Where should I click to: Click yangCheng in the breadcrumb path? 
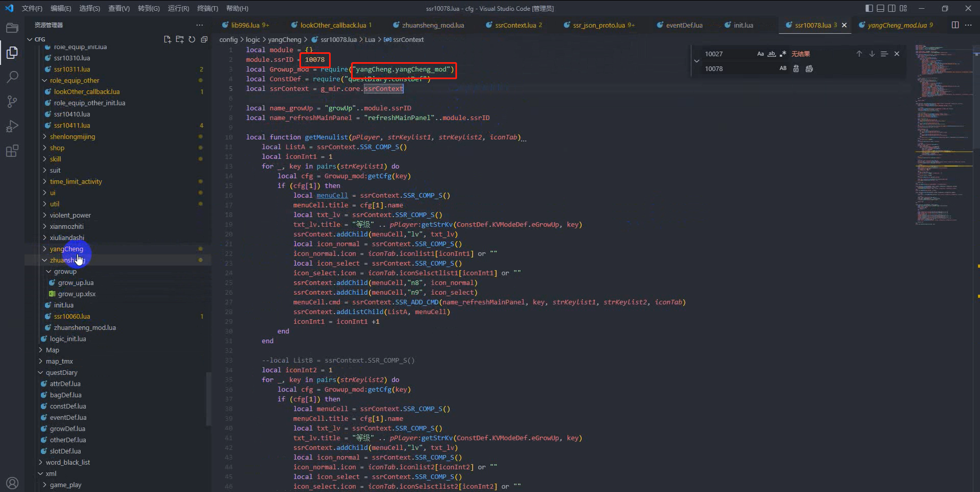coord(285,40)
